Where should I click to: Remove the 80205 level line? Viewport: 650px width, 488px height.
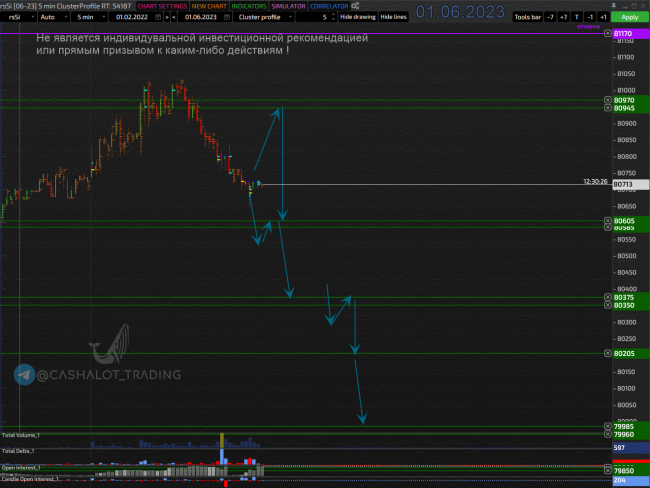coord(608,353)
